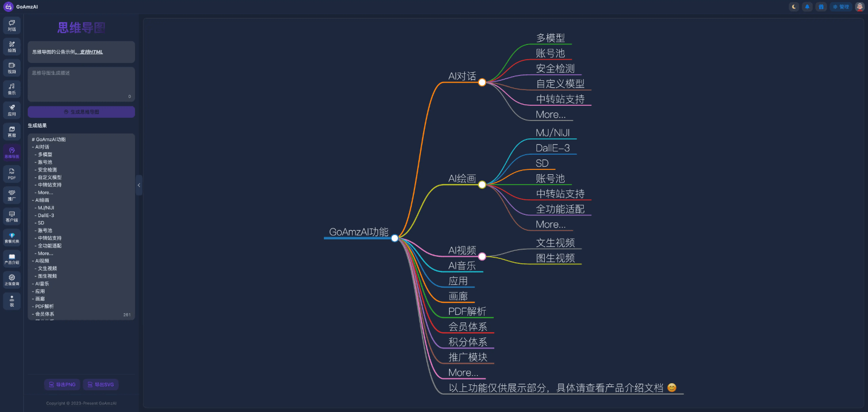Screen dimensions: 868x412
Task: Collapse the AI视频 node circle
Action: (x=482, y=256)
